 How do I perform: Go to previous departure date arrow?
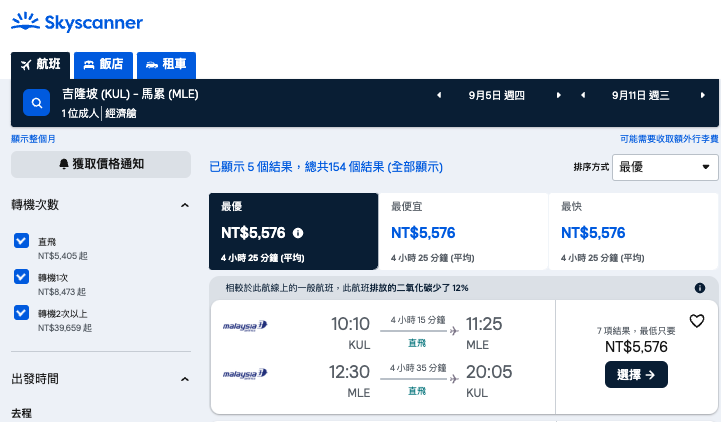pos(439,95)
